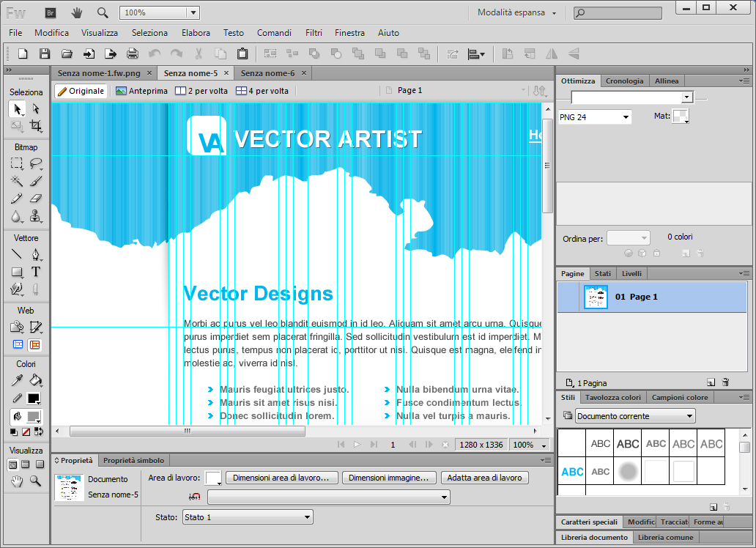The height and width of the screenshot is (548, 756).
Task: Select the Crop tool
Action: click(x=35, y=126)
